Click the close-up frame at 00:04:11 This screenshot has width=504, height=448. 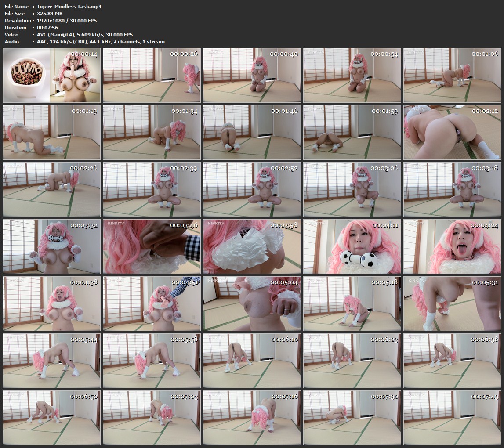tap(352, 246)
